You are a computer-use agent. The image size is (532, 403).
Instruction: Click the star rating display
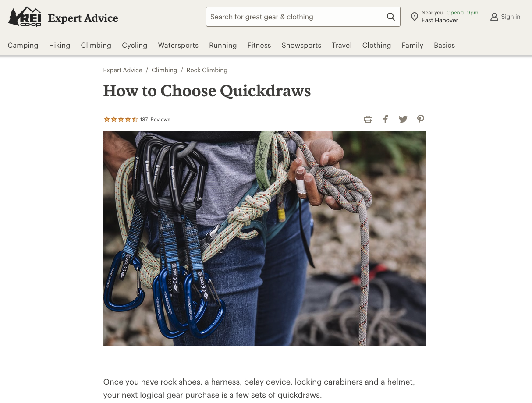click(121, 119)
